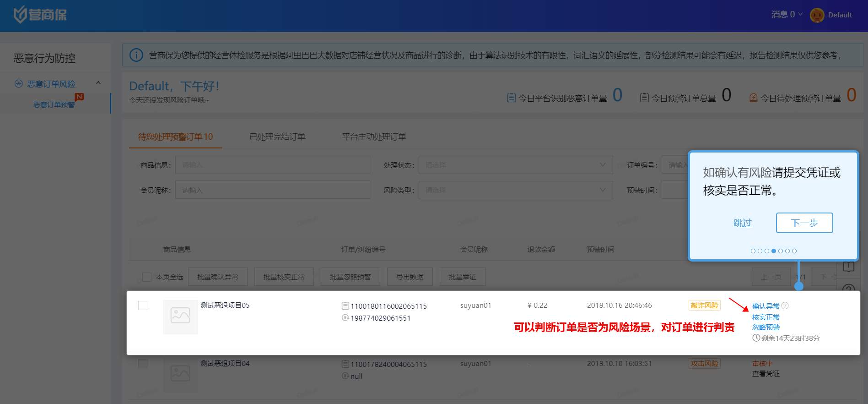
Task: Click the book icon on right sidebar
Action: click(848, 267)
